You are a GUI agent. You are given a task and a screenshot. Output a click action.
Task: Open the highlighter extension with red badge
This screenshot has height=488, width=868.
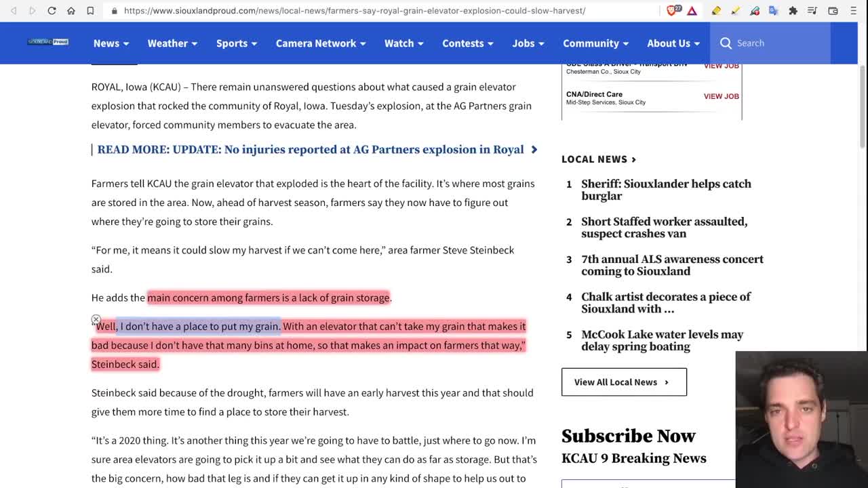pyautogui.click(x=755, y=11)
